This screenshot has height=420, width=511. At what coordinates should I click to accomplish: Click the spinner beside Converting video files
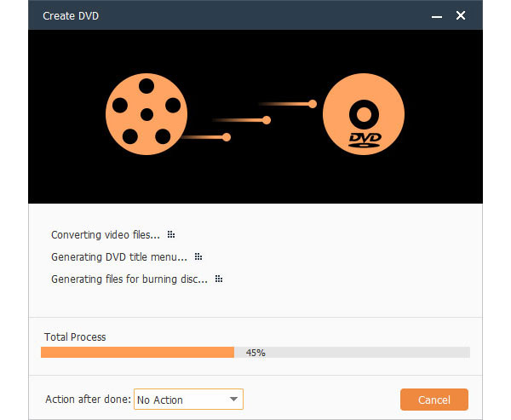[171, 234]
